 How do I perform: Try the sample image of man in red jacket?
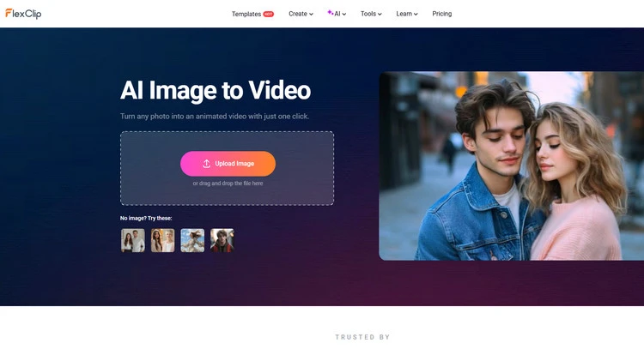coord(222,240)
